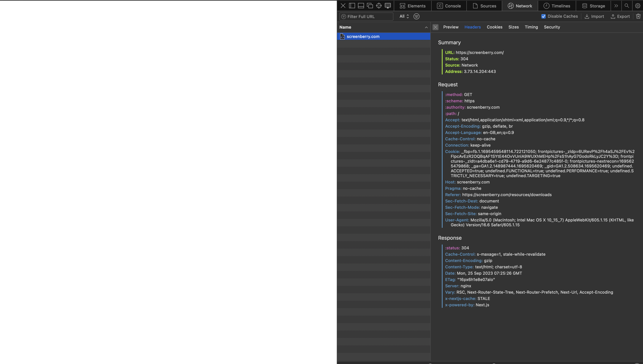View the Timing tab

click(x=531, y=27)
